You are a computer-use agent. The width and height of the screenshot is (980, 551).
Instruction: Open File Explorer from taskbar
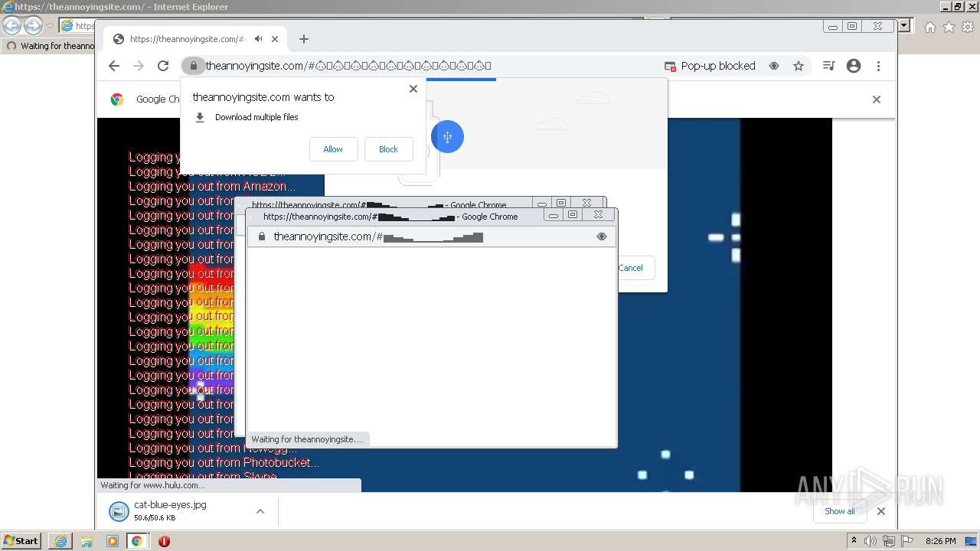tap(87, 541)
